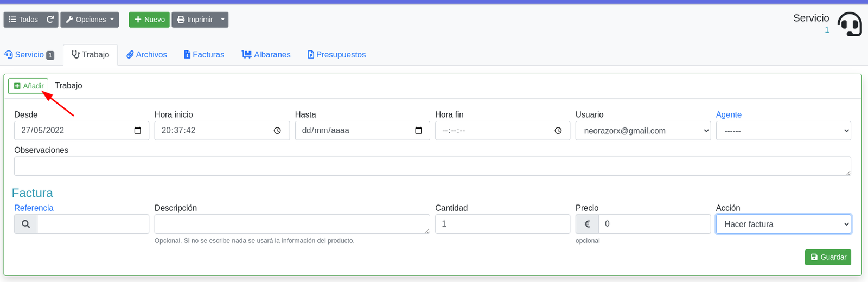Image resolution: width=868 pixels, height=282 pixels.
Task: Click the Imprimir print button
Action: pyautogui.click(x=195, y=20)
